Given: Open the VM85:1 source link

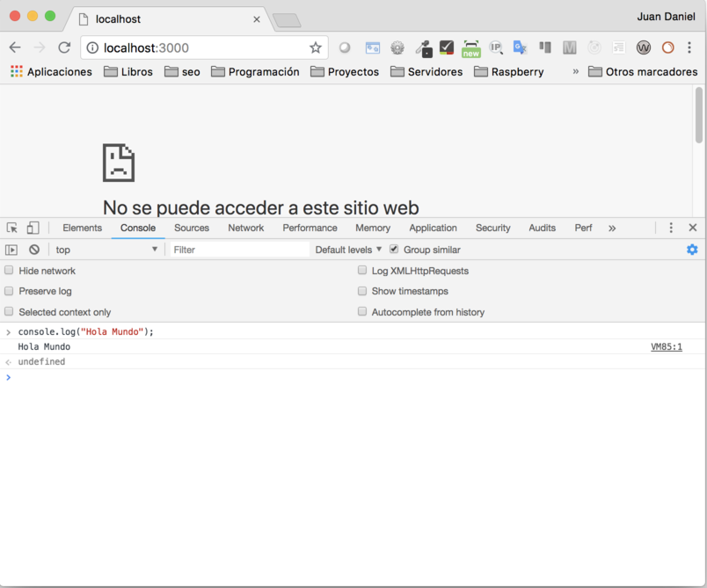Looking at the screenshot, I should click(x=666, y=347).
